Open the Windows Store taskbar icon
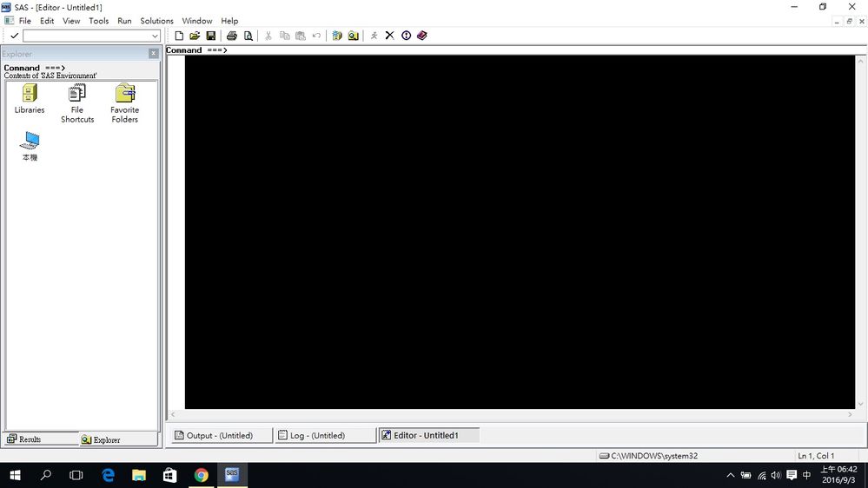Image resolution: width=868 pixels, height=488 pixels. click(170, 475)
